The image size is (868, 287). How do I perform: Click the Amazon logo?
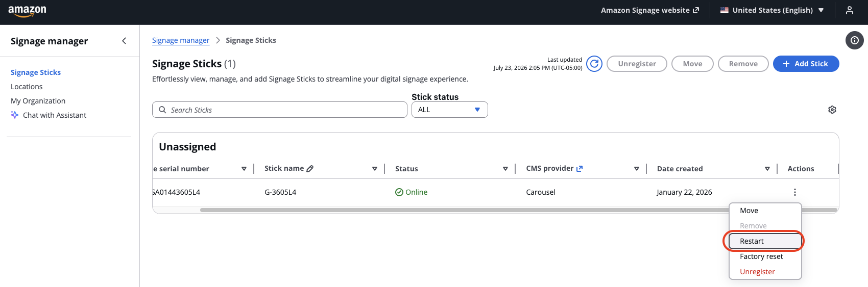click(27, 11)
